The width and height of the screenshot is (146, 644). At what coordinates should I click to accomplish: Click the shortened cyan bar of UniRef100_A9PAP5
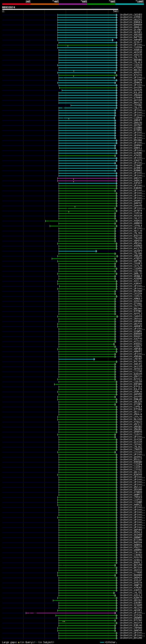pyautogui.click(x=85, y=40)
